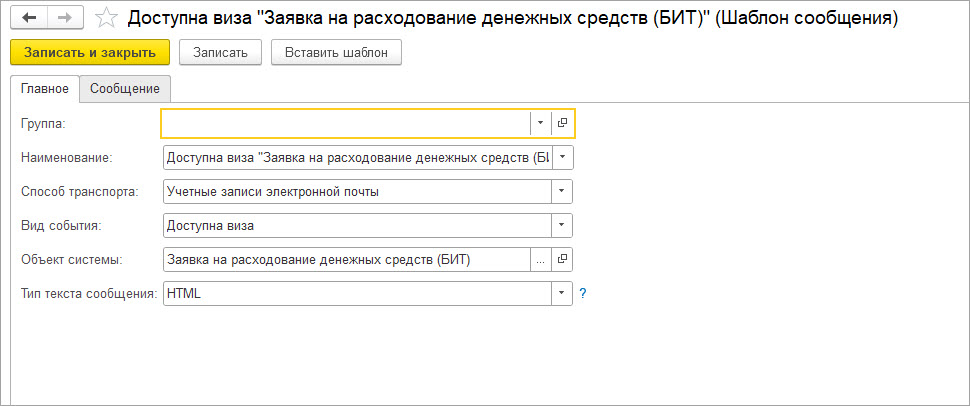
Task: Select the Главное tab
Action: click(x=44, y=89)
